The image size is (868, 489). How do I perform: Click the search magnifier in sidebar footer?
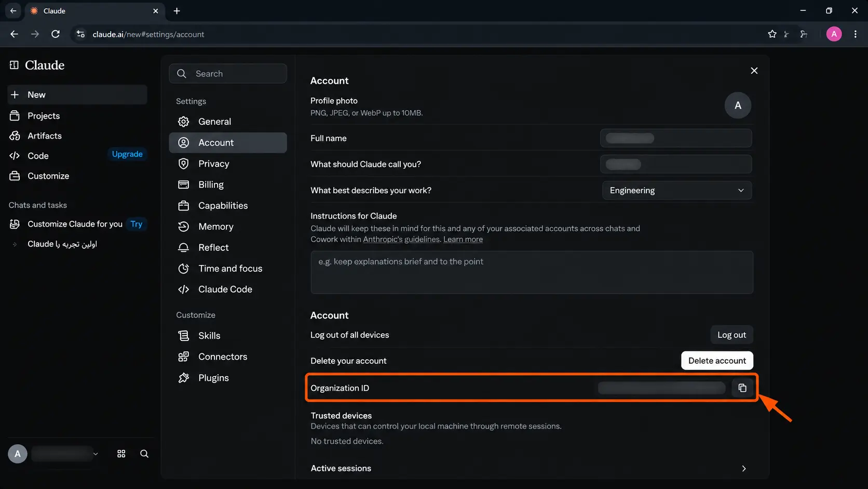(x=144, y=454)
